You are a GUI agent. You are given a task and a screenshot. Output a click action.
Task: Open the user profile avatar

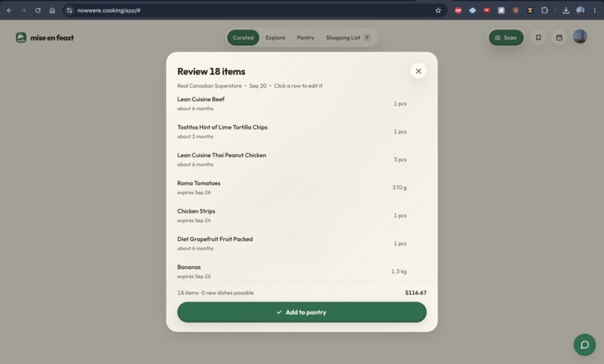tap(580, 37)
